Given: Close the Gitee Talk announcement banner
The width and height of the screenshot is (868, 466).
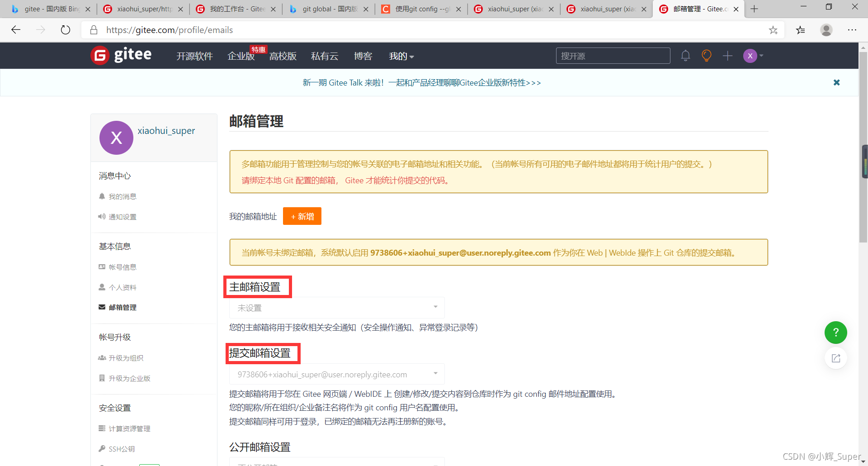Looking at the screenshot, I should [836, 82].
